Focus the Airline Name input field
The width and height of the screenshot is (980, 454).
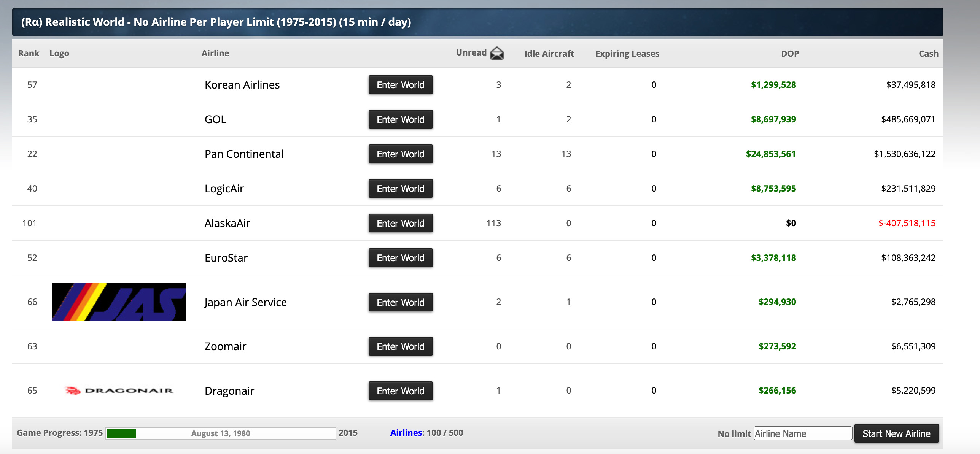click(x=803, y=433)
